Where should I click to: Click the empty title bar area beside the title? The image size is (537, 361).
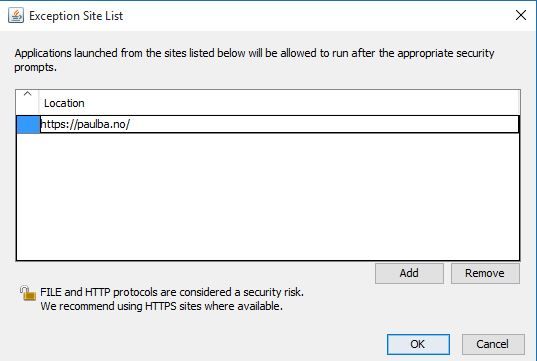pyautogui.click(x=319, y=15)
